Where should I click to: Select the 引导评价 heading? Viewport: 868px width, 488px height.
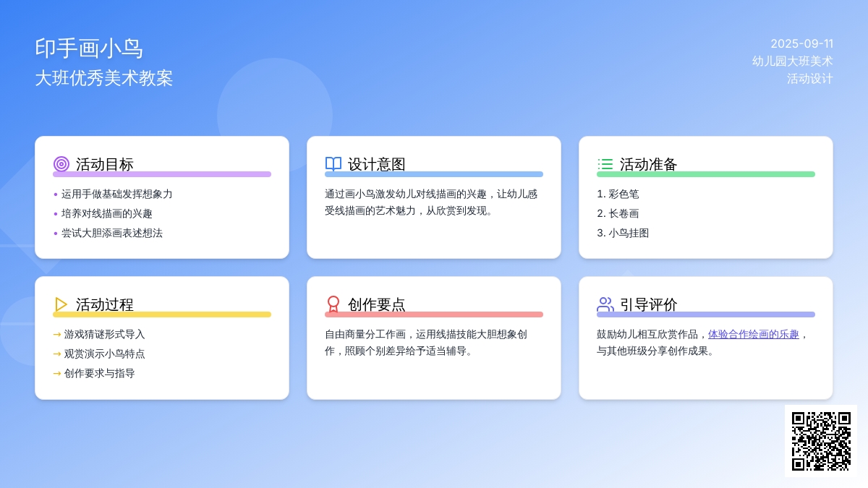(649, 304)
